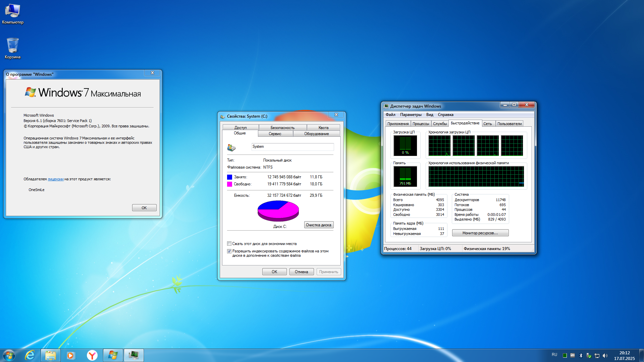Open Windows Explorer from the taskbar

51,355
